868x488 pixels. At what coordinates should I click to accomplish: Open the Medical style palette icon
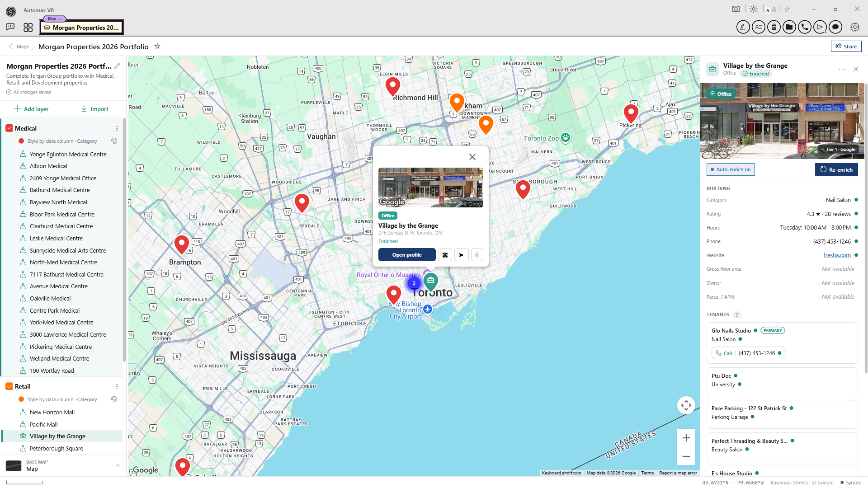114,141
